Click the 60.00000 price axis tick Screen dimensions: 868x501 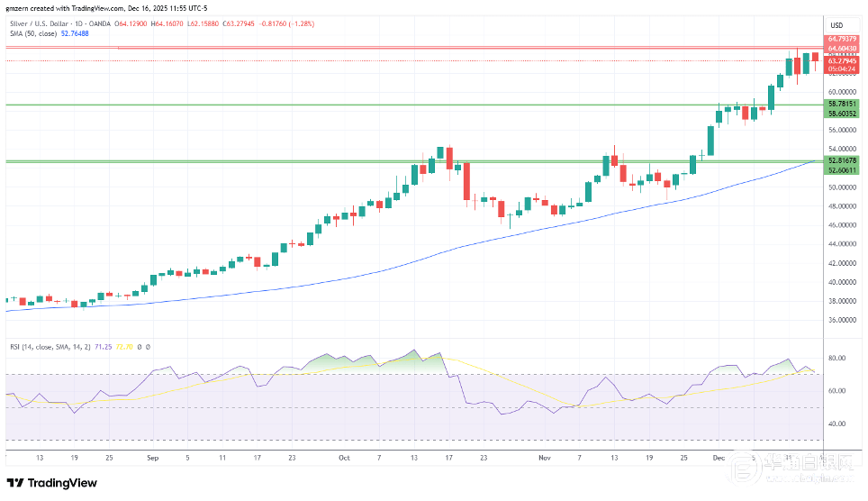[843, 92]
